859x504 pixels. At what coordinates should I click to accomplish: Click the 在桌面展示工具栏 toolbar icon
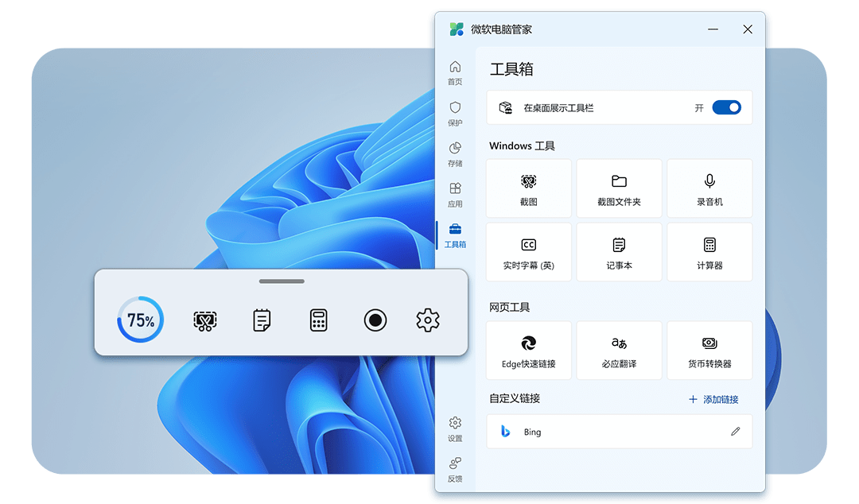(x=505, y=107)
